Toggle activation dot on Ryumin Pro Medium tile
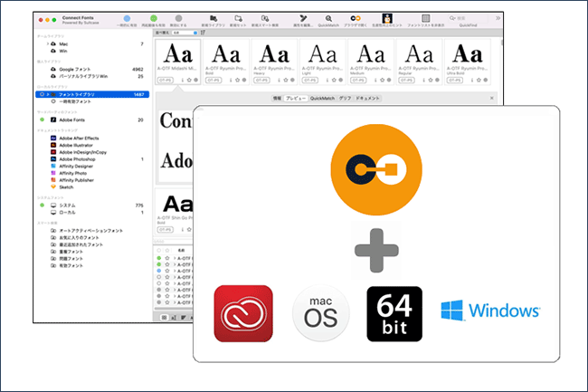Image resolution: width=588 pixels, height=392 pixels. pyautogui.click(x=389, y=80)
